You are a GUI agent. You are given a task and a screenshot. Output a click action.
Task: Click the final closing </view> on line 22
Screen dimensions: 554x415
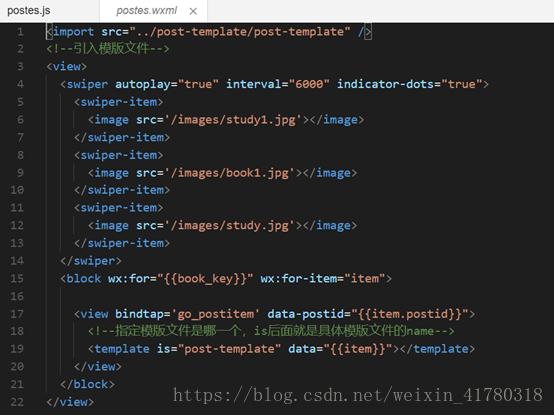tap(70, 402)
